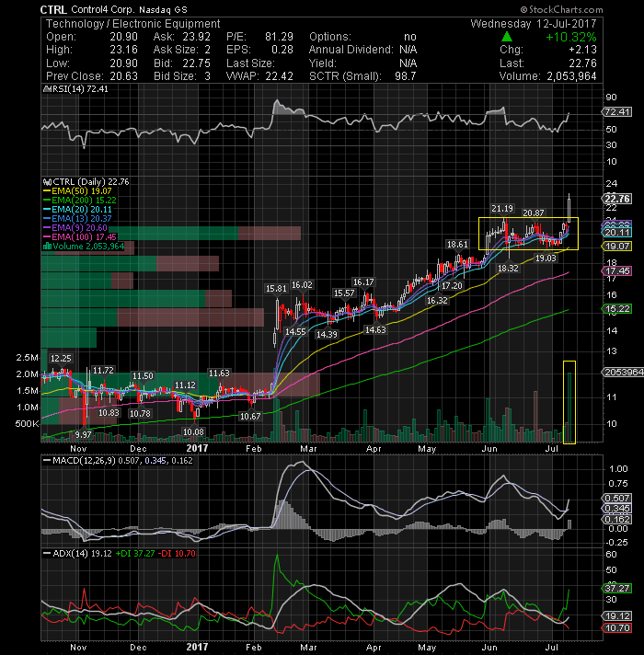Viewport: 644px width, 655px height.
Task: Click the 16.02 high price label
Action: tap(302, 285)
